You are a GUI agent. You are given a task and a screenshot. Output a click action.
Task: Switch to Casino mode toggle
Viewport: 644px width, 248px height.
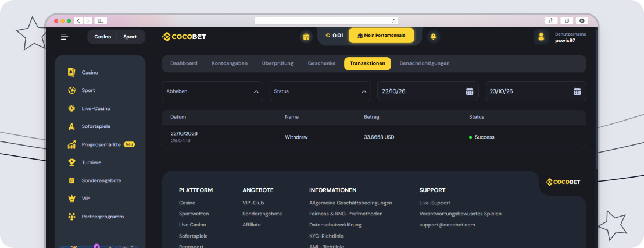(103, 37)
